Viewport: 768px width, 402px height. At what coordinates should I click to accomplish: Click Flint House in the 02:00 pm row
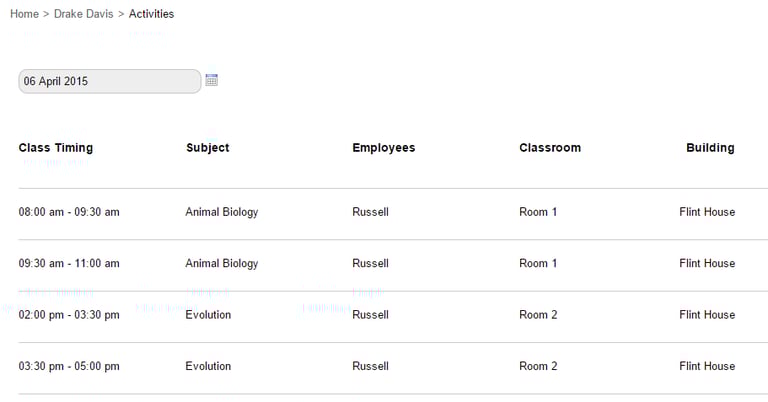tap(707, 315)
